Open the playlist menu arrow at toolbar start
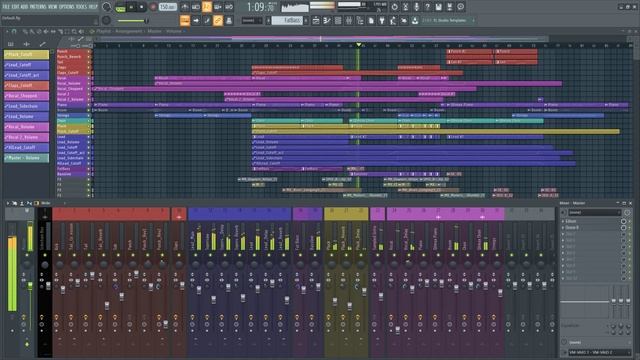 (7, 31)
